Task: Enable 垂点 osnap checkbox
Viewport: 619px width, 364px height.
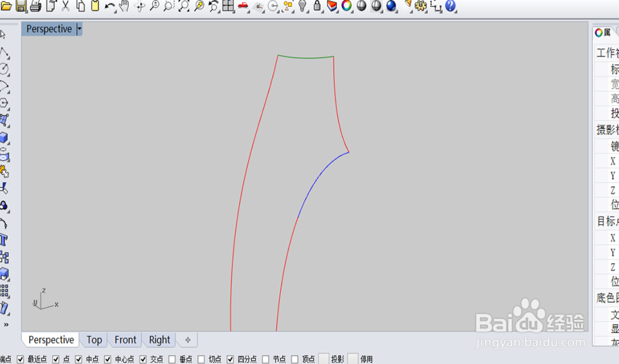Action: tap(172, 359)
